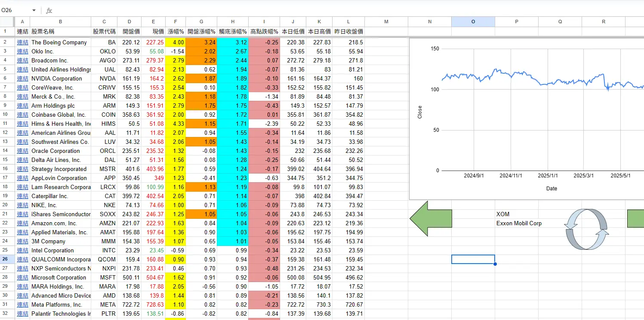The image size is (644, 320).
Task: Click the circular refresh arrows image
Action: click(x=587, y=229)
